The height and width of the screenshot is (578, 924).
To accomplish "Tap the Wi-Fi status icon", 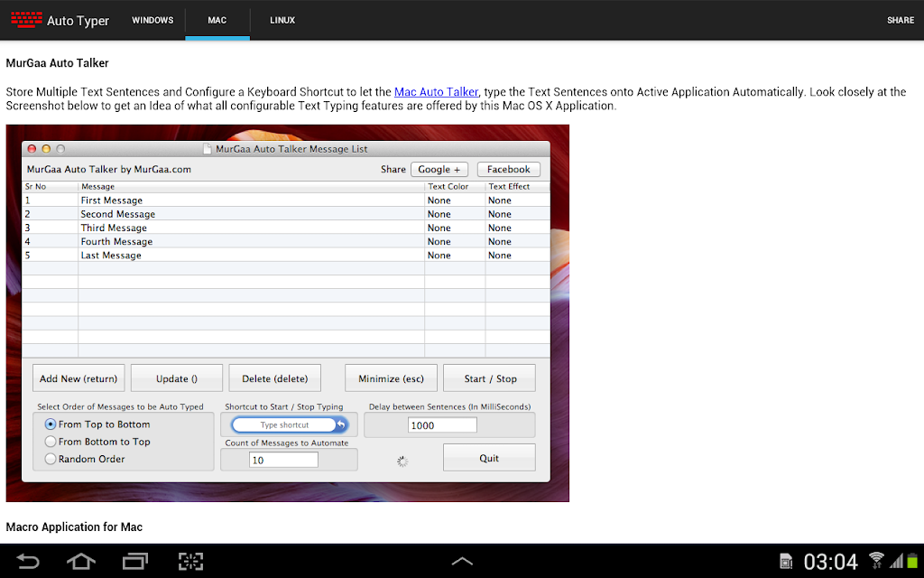I will tap(876, 560).
